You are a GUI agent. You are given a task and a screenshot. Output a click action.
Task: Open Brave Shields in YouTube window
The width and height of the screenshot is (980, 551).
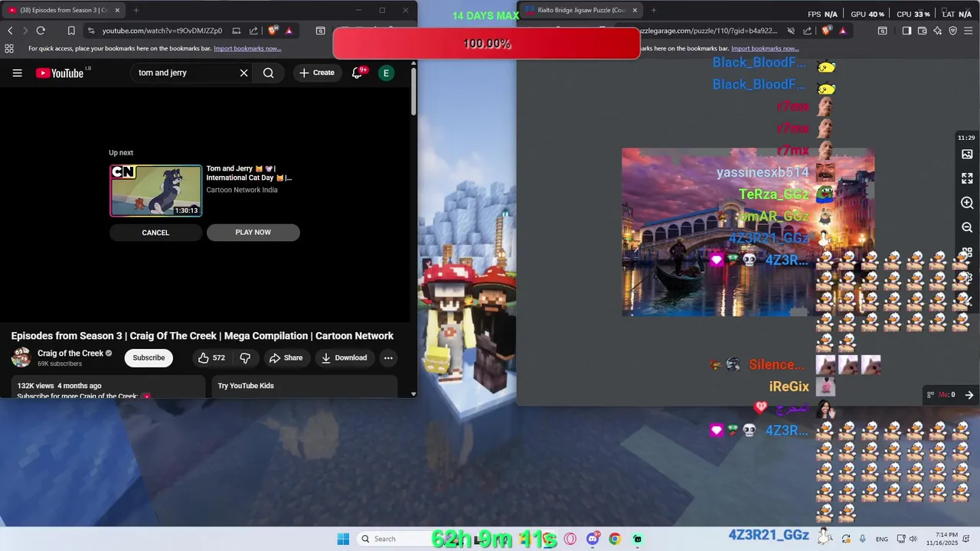coord(273,31)
